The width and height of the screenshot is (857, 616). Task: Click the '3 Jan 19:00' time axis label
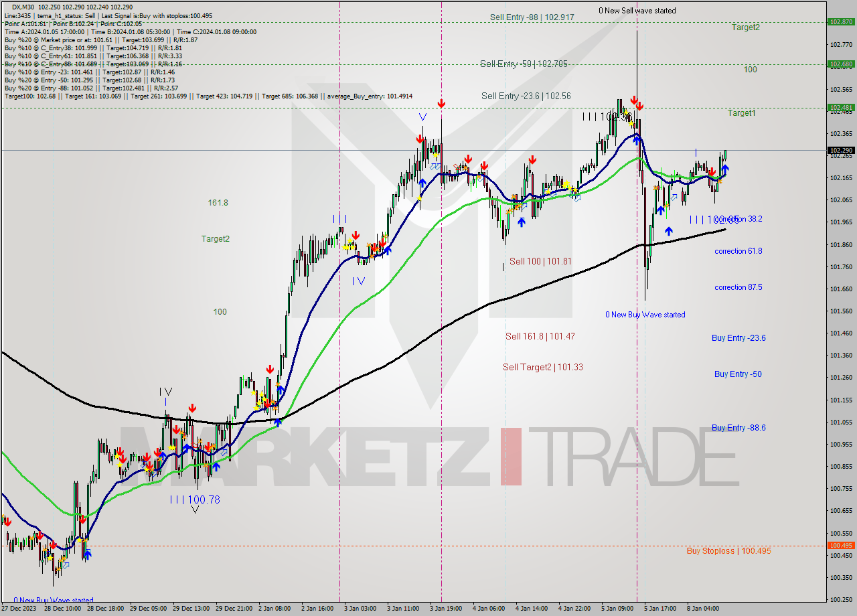(446, 609)
